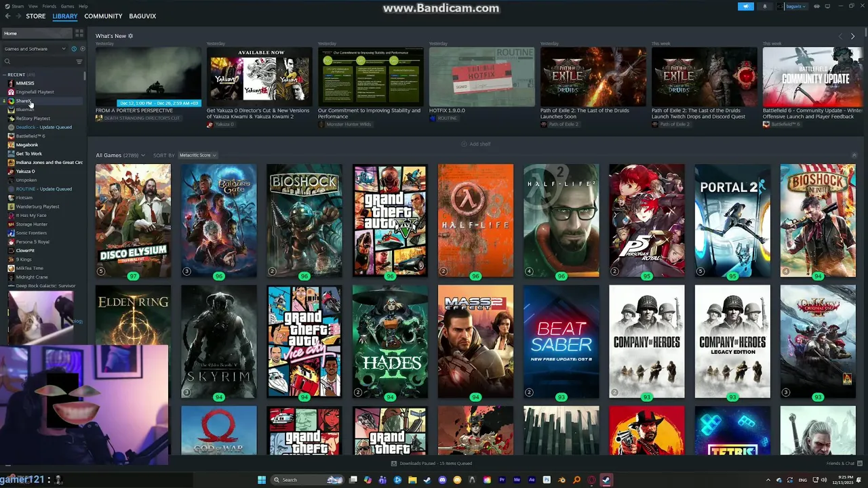Click Add shelf
Viewport: 868px width, 488px height.
(475, 144)
